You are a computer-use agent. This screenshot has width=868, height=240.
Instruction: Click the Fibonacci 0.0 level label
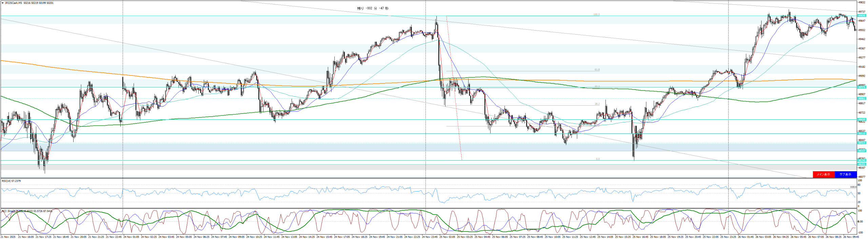point(597,159)
